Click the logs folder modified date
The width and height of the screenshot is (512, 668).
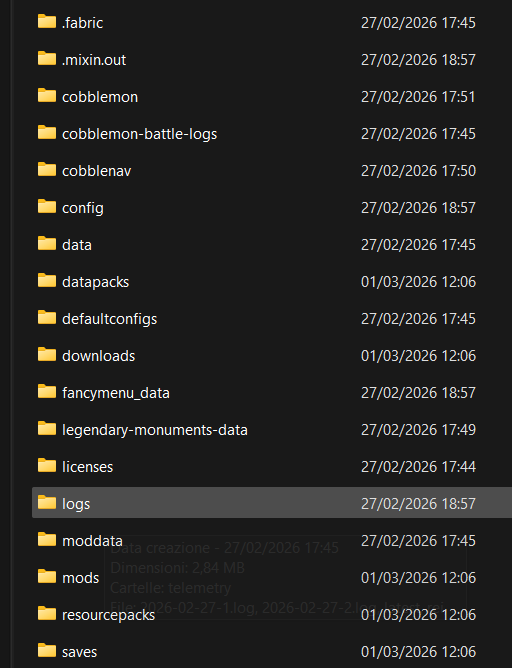[418, 504]
